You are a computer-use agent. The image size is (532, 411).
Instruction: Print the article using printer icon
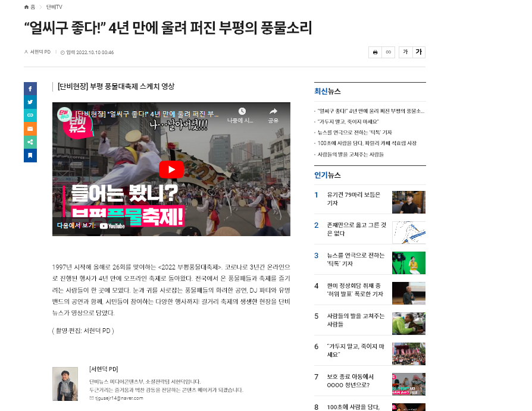click(375, 52)
